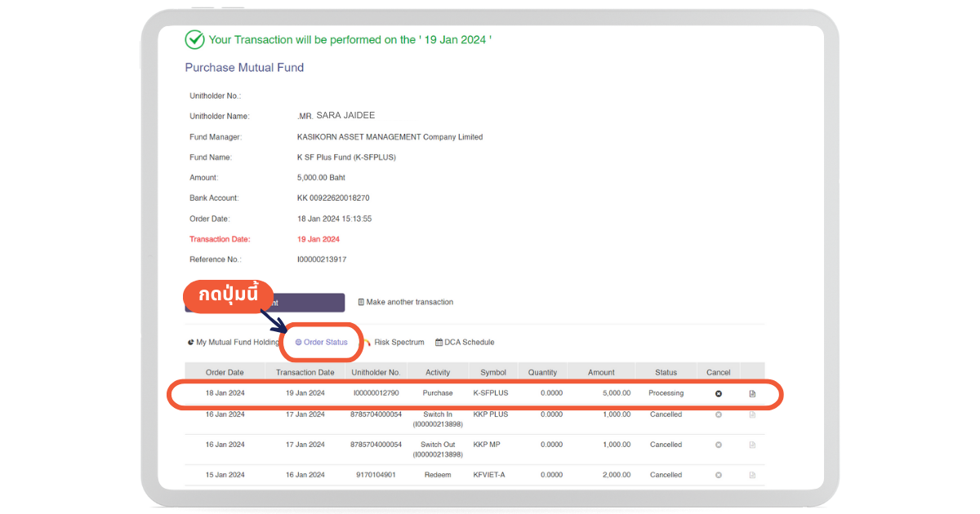The width and height of the screenshot is (980, 514).
Task: Click the Transaction Date column header
Action: pos(305,372)
